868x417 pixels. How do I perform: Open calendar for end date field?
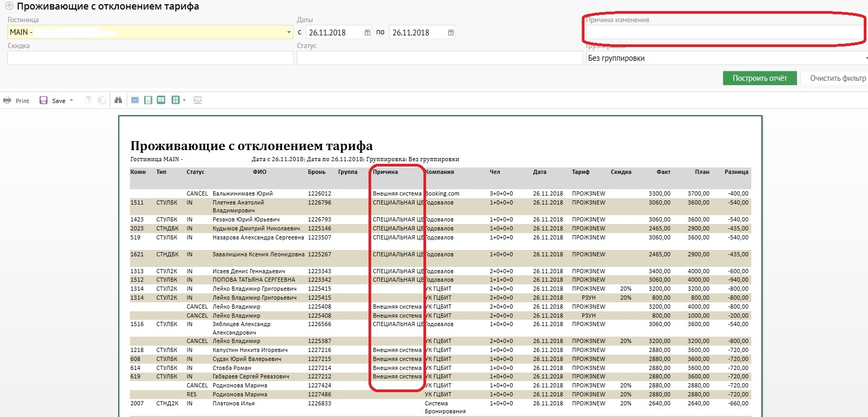(x=450, y=32)
